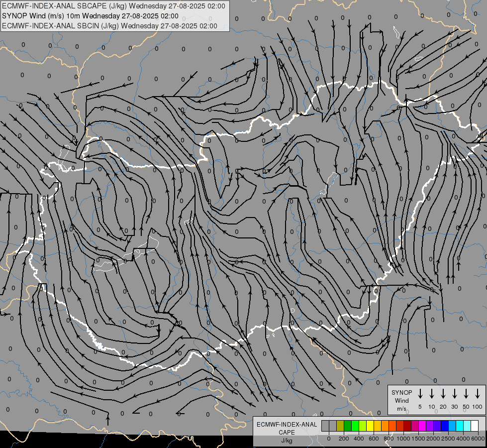The width and height of the screenshot is (487, 448).
Task: Select the wind arrow above the 20 label
Action: pyautogui.click(x=443, y=394)
